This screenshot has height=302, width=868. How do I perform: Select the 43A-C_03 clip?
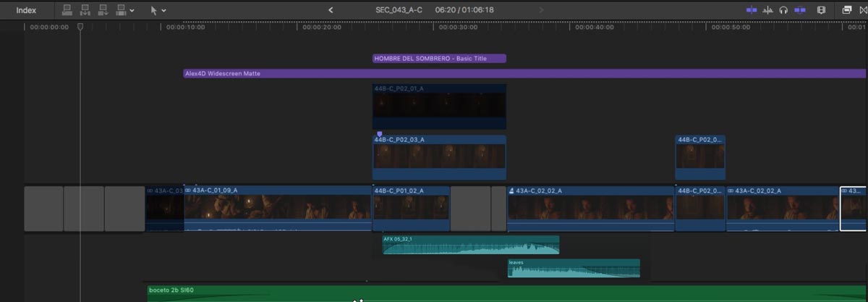pyautogui.click(x=164, y=209)
